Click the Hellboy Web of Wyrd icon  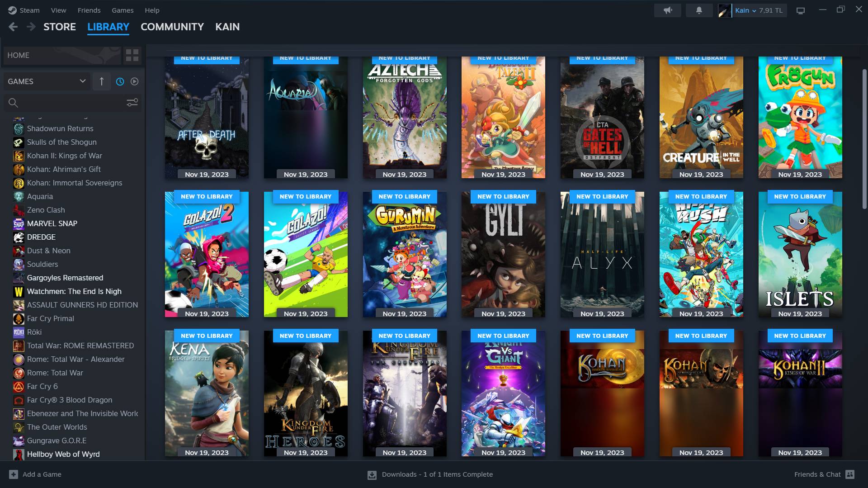19,454
